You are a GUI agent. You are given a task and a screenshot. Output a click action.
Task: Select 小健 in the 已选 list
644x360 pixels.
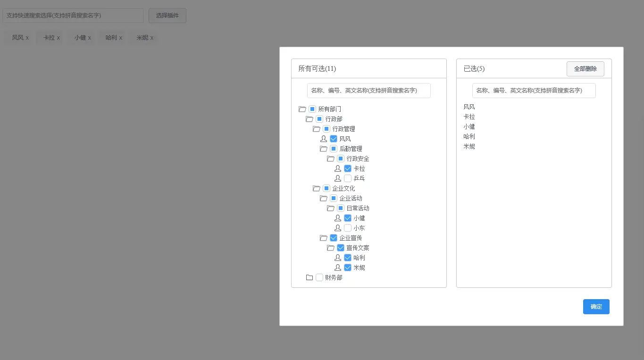click(x=469, y=127)
